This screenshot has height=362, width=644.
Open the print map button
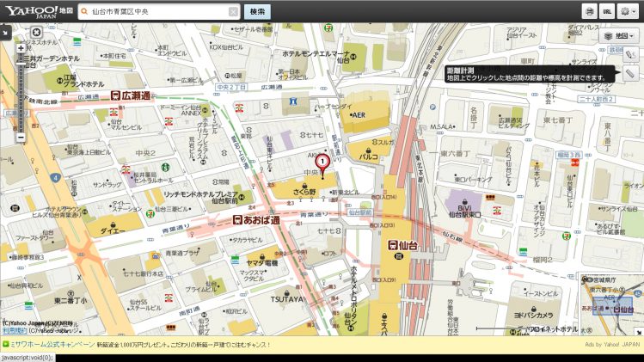click(x=589, y=11)
